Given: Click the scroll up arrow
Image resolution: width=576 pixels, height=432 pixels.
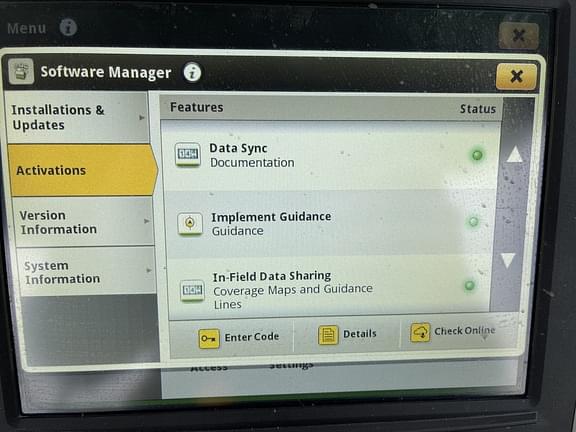Looking at the screenshot, I should click(514, 154).
